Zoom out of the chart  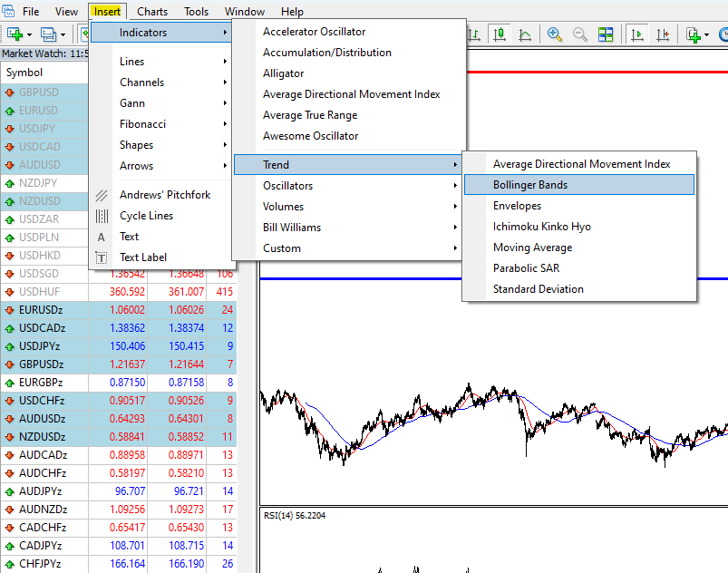(x=581, y=34)
